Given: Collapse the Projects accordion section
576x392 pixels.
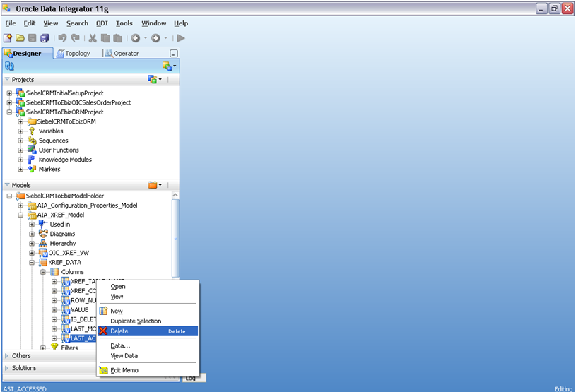Looking at the screenshot, I should [x=7, y=79].
